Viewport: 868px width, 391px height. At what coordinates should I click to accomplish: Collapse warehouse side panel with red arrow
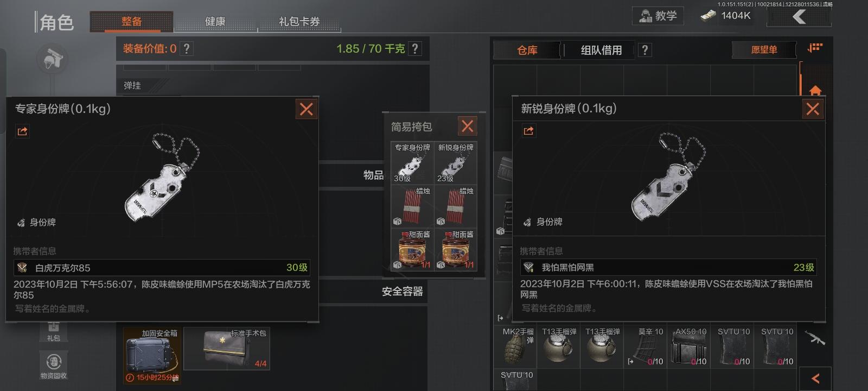[815, 379]
